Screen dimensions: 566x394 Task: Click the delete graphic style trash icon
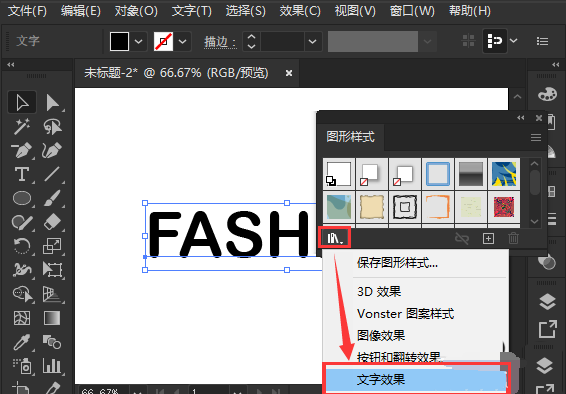tap(513, 238)
